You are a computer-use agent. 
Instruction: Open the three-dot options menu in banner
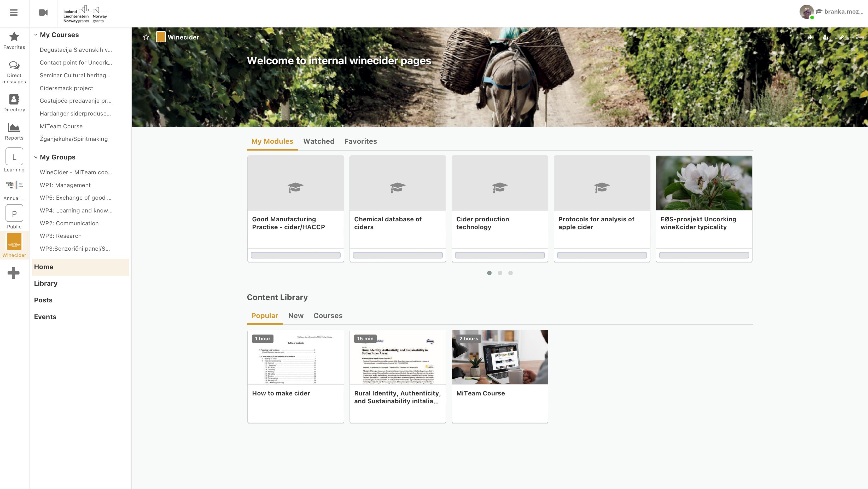point(857,37)
